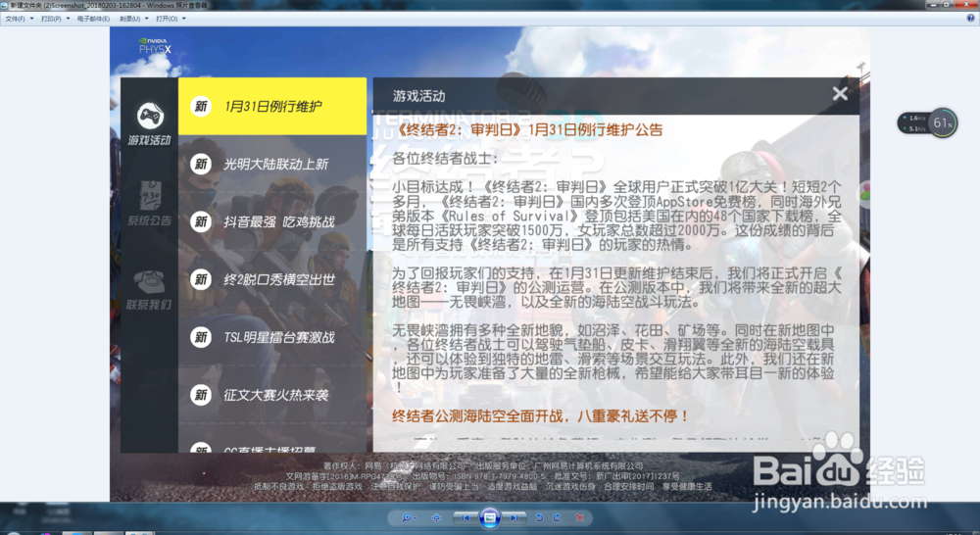Go to the previous picture
980x535 pixels.
pos(465,517)
